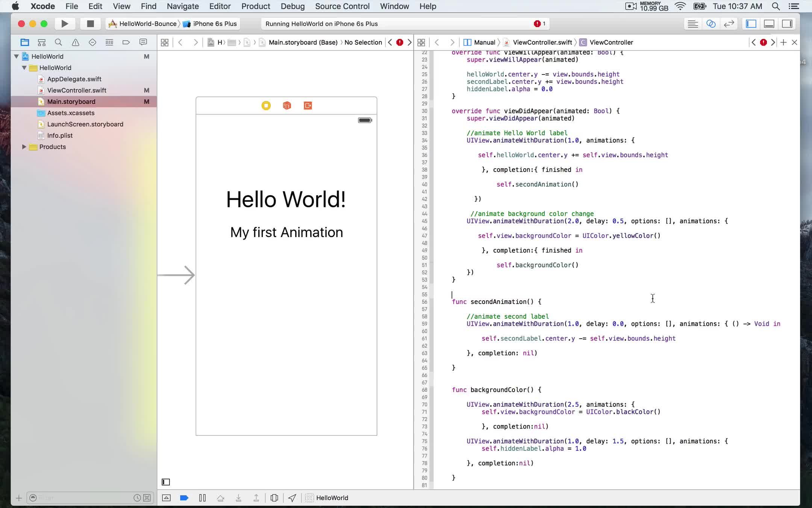The width and height of the screenshot is (812, 508).
Task: Switch to Version editor mode
Action: (729, 24)
